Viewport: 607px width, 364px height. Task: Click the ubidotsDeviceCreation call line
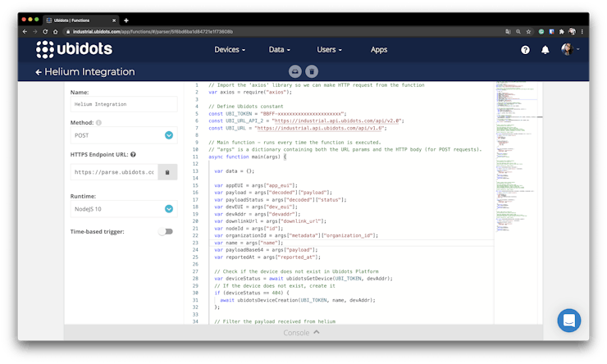(x=297, y=300)
